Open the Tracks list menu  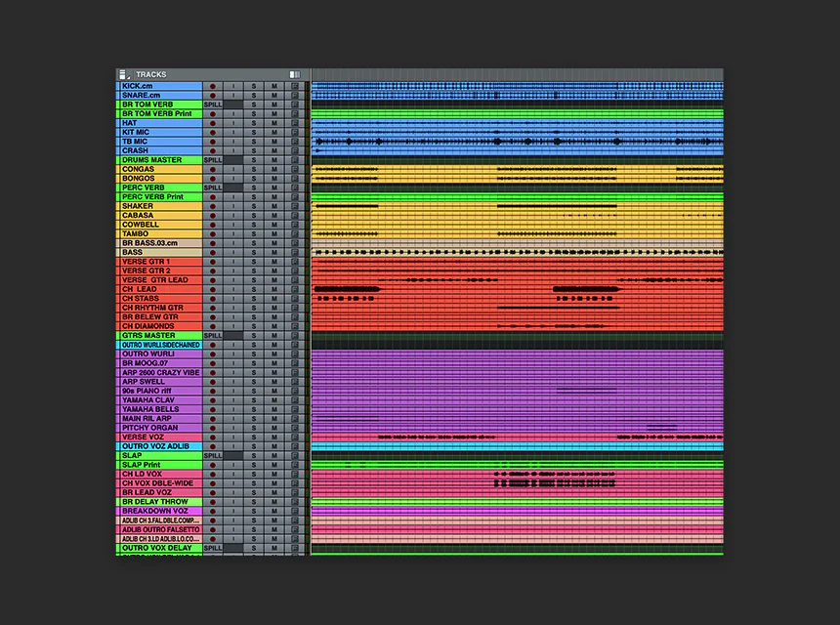[124, 74]
